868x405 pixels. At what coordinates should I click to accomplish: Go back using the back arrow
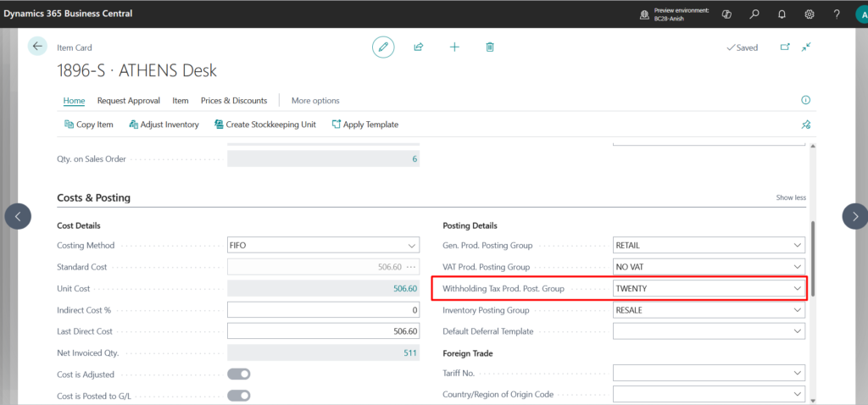coord(37,47)
